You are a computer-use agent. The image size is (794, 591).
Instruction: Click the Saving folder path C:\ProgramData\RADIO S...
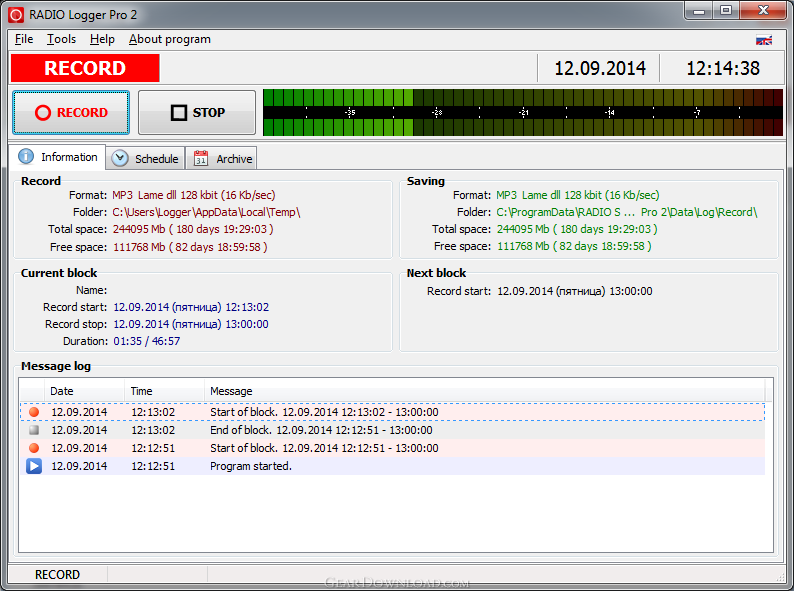626,212
